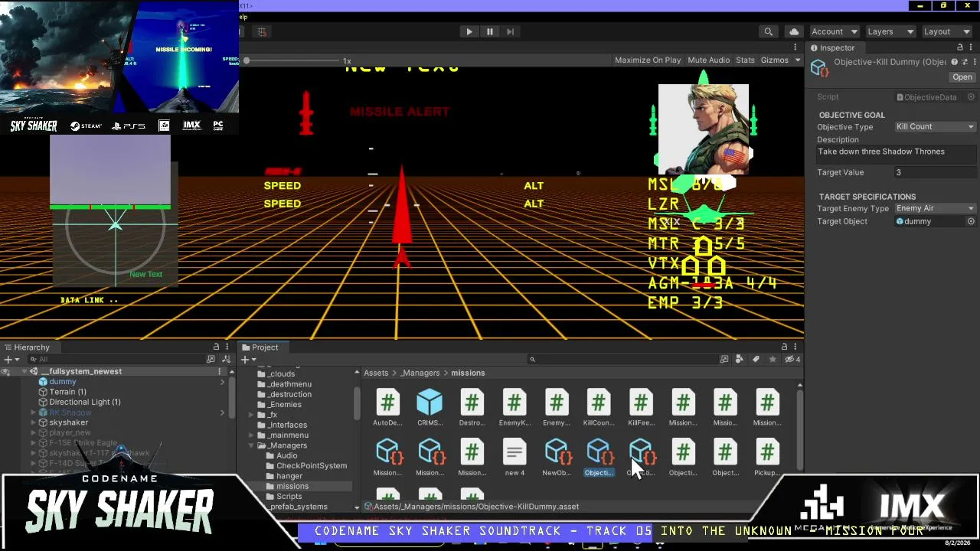The height and width of the screenshot is (551, 980).
Task: Toggle Mute Audio in Game view
Action: coord(708,60)
